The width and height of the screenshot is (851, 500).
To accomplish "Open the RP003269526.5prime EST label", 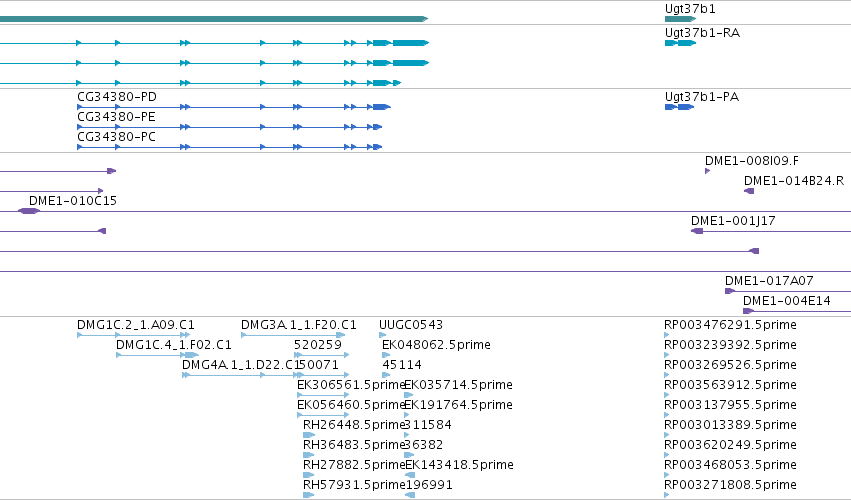I will 731,365.
